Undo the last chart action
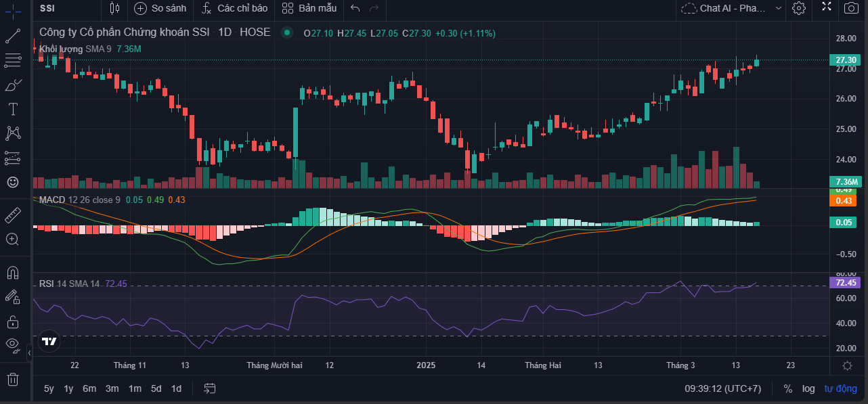The width and height of the screenshot is (868, 404). [x=355, y=8]
